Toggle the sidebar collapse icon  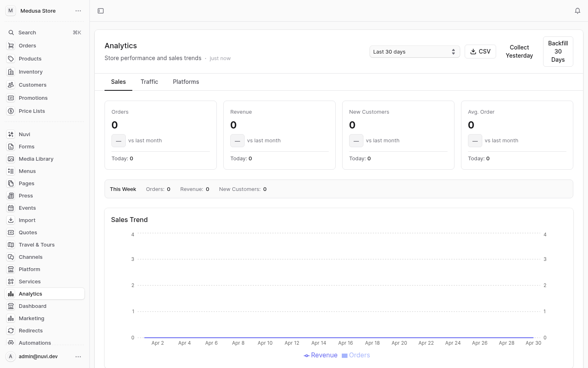click(100, 11)
